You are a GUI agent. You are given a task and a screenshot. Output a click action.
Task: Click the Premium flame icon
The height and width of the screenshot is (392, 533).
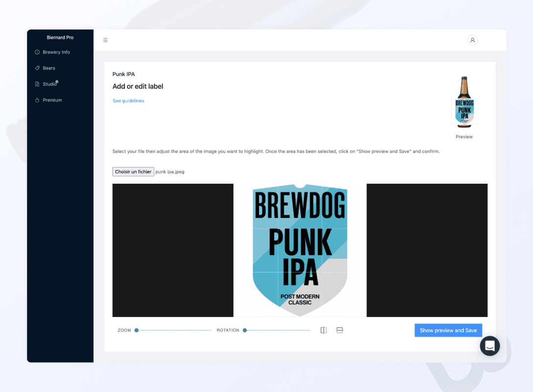tap(37, 100)
